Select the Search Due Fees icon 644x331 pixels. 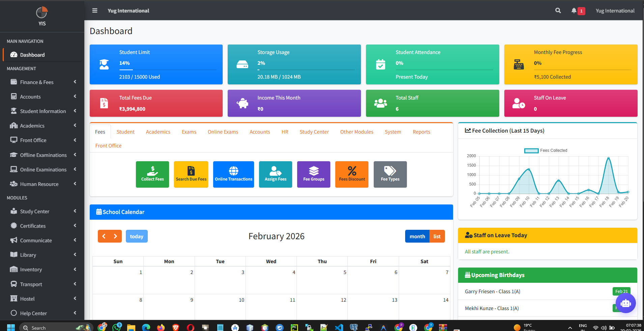click(191, 174)
